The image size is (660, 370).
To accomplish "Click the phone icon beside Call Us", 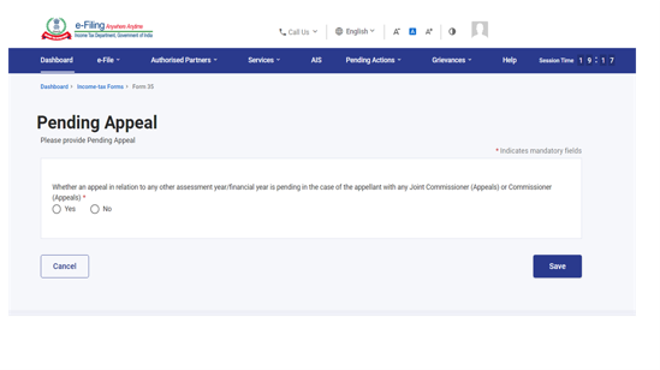I will click(282, 32).
